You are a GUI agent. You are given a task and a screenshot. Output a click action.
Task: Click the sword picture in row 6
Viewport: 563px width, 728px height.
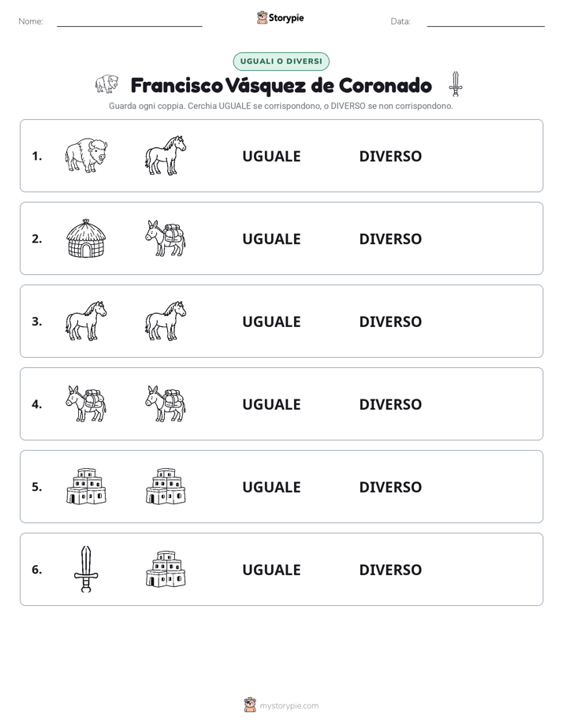[x=86, y=569]
